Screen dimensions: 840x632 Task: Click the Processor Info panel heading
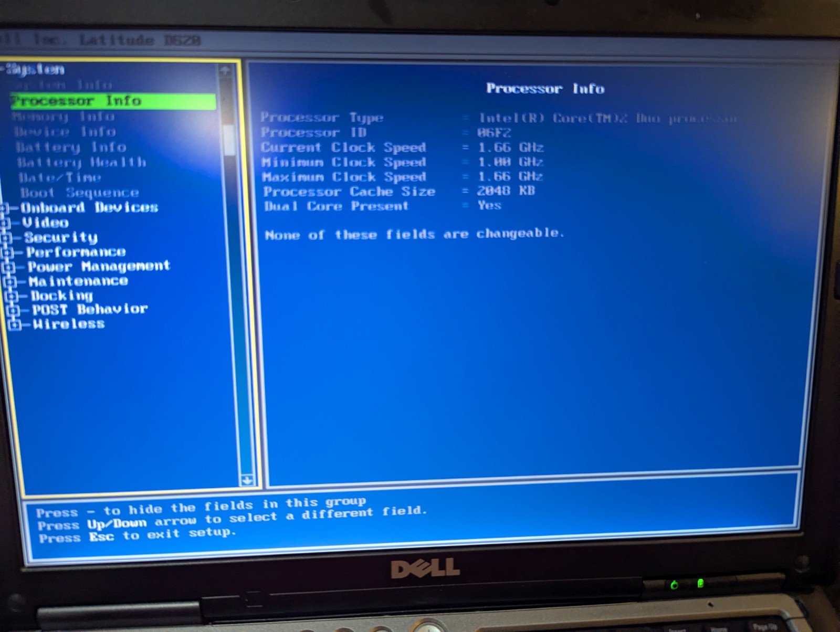[545, 88]
